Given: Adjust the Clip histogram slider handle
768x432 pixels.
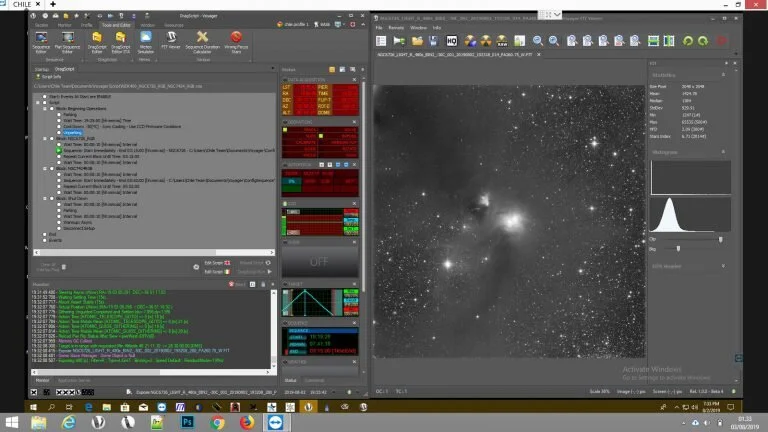Looking at the screenshot, I should click(x=720, y=240).
